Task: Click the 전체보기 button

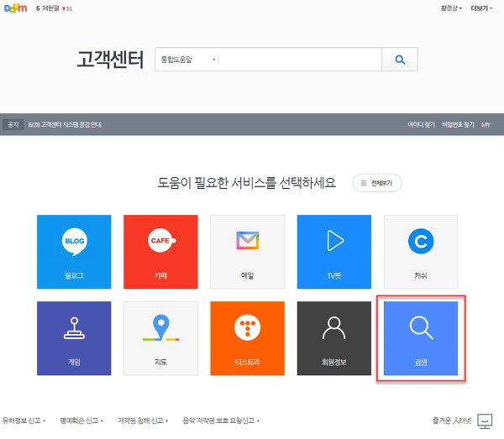Action: click(377, 183)
